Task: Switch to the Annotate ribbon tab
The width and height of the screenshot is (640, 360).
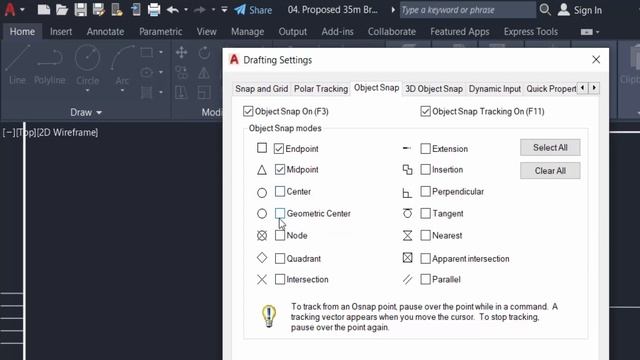Action: point(105,31)
